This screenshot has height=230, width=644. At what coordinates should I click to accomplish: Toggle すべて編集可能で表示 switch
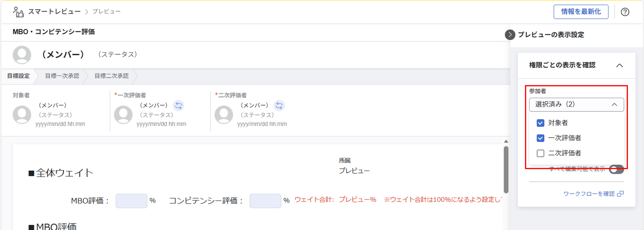tap(616, 169)
